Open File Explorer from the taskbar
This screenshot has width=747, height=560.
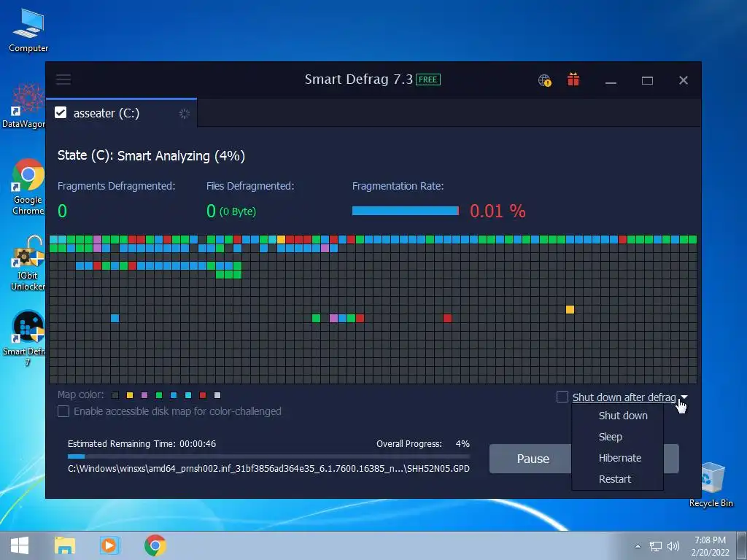65,545
